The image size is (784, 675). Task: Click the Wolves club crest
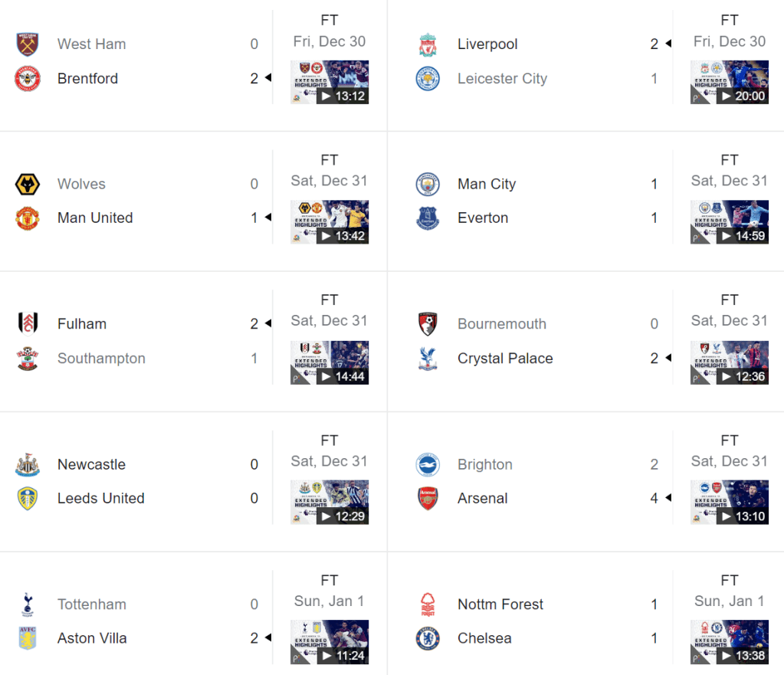pos(28,185)
